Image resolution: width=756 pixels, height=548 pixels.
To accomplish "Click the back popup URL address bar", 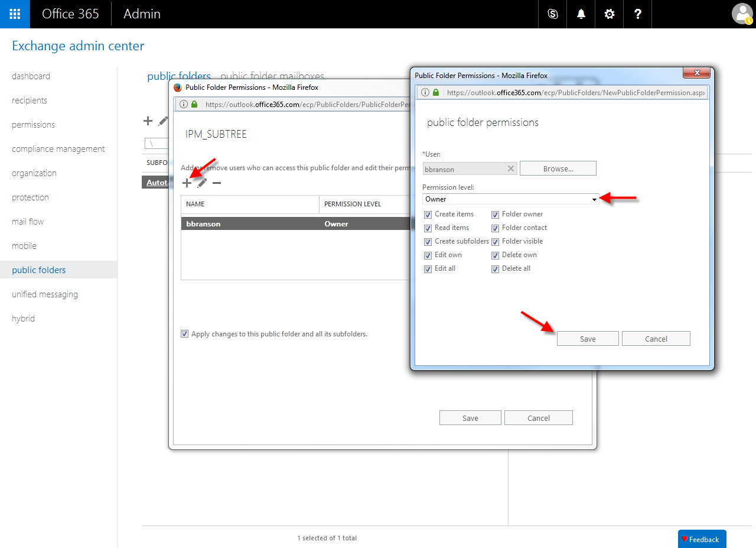I will click(306, 104).
